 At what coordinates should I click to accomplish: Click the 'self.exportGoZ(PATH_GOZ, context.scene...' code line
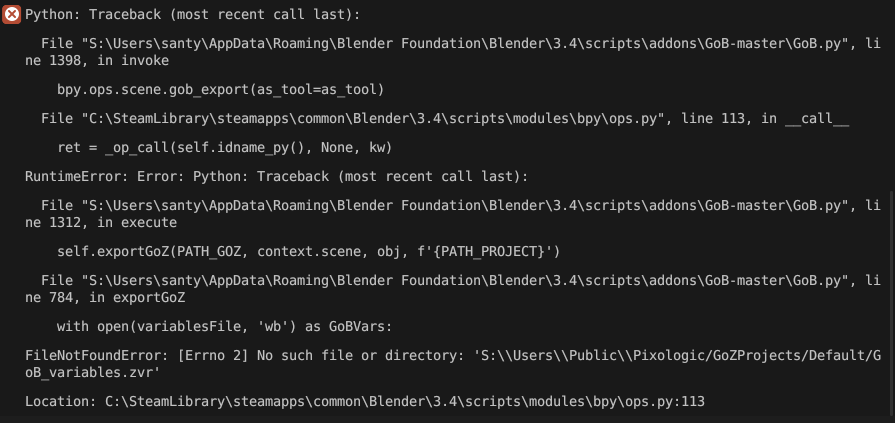308,251
